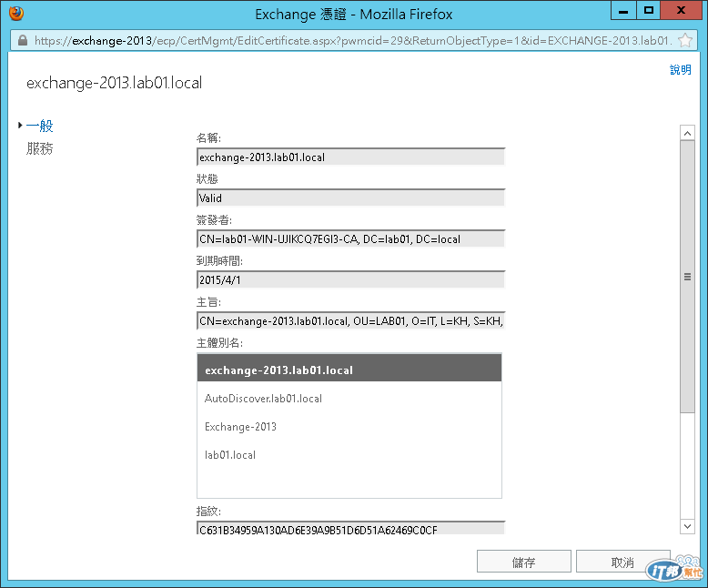Viewport: 708px width, 588px height.
Task: Maximize the Firefox window
Action: [649, 10]
